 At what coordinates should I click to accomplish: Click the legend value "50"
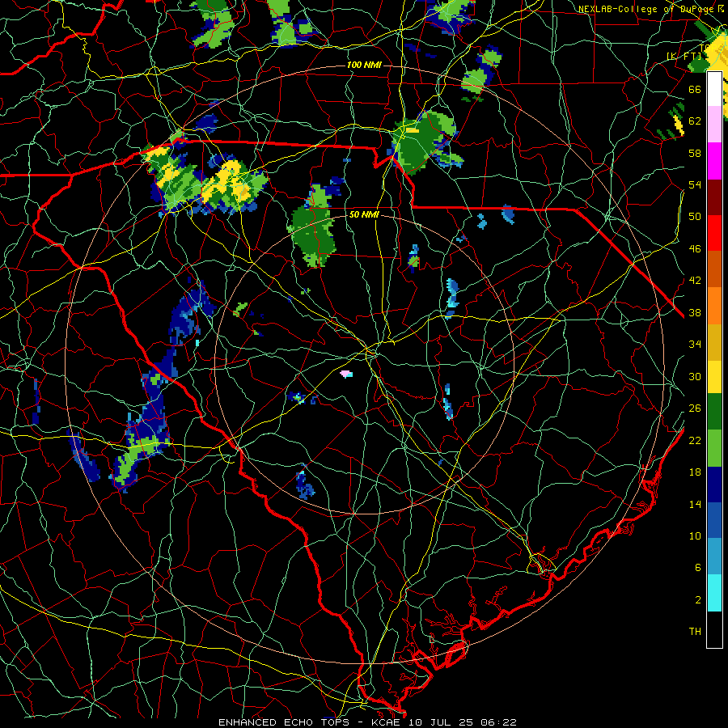pyautogui.click(x=695, y=216)
